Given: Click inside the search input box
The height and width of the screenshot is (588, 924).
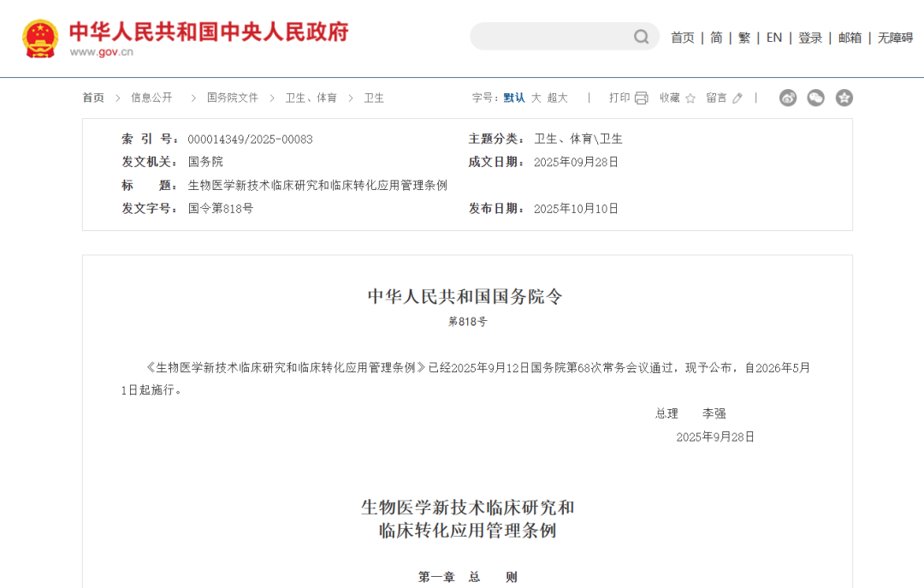Looking at the screenshot, I should tap(556, 36).
